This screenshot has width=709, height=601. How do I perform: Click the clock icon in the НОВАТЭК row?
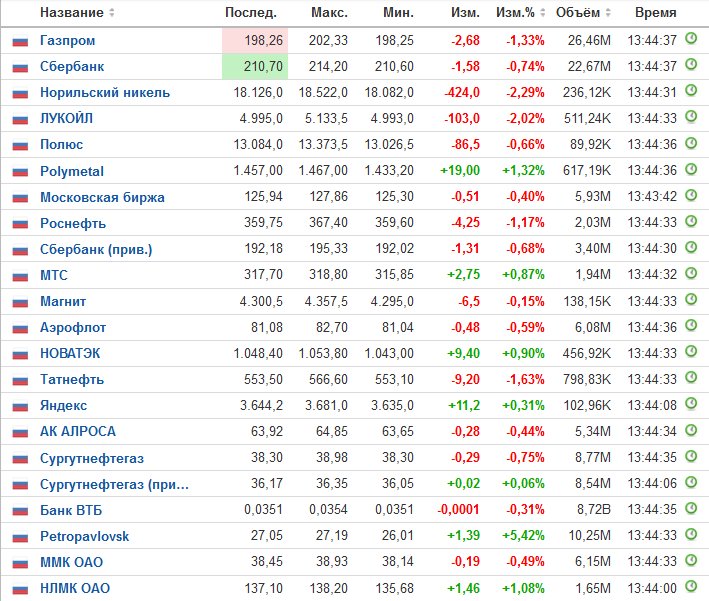pyautogui.click(x=691, y=351)
